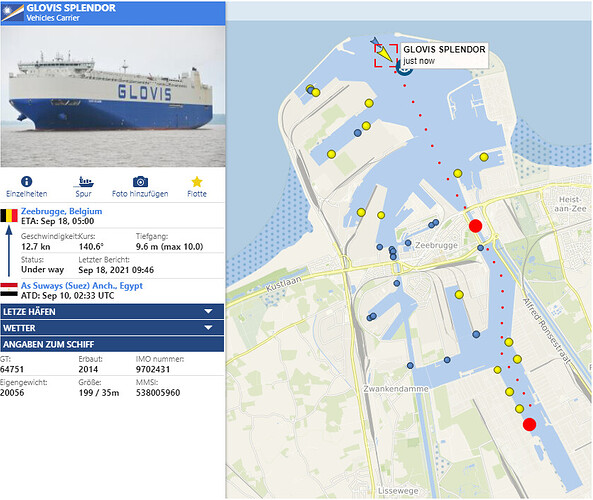Expand the WETTER section arrow
Screen dimensions: 593x500
pos(208,328)
